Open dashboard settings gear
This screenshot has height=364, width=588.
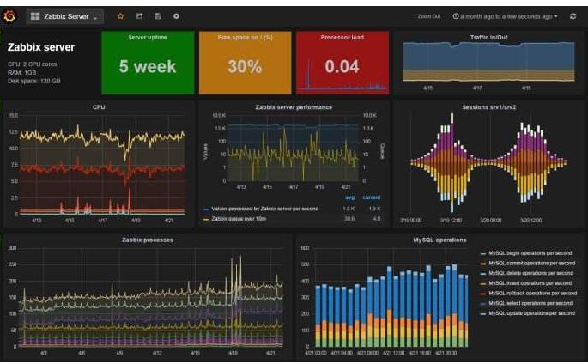coord(176,16)
